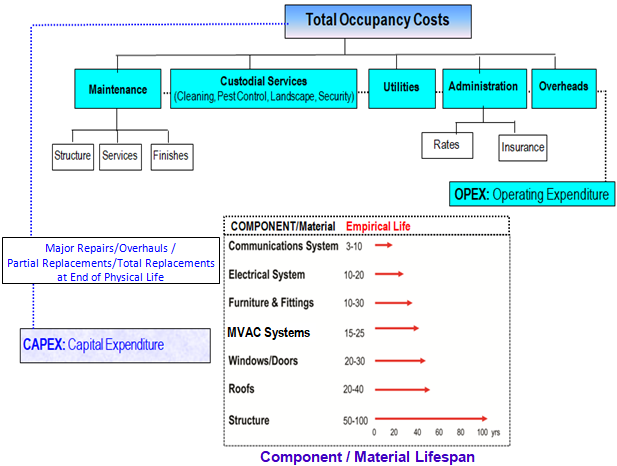Select the Empirical Life red heading
Screen dimensions: 617x466
378,226
